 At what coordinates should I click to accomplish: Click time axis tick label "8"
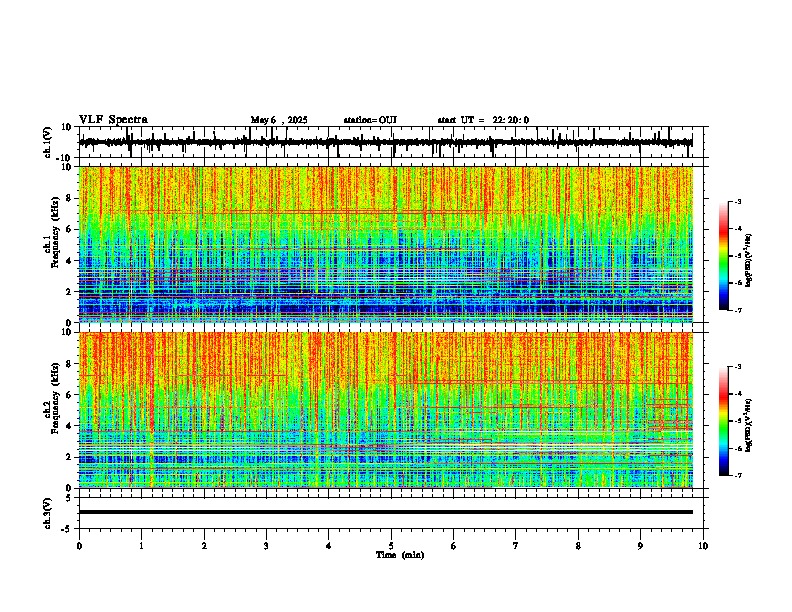(x=578, y=546)
